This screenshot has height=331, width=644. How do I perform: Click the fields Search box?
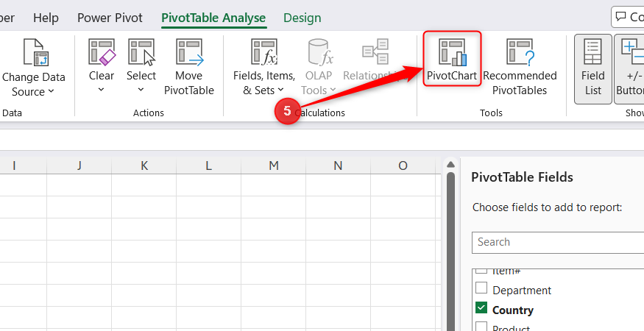[558, 242]
